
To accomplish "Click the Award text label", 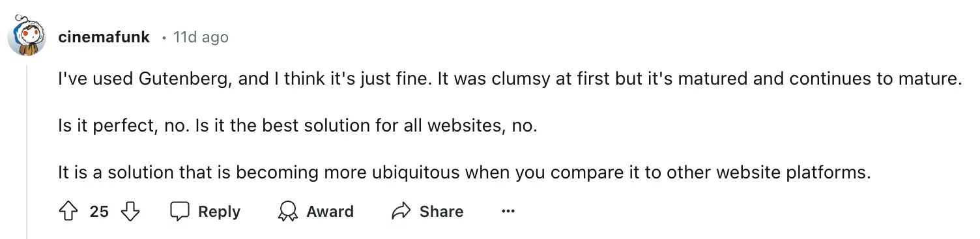I will click(330, 212).
